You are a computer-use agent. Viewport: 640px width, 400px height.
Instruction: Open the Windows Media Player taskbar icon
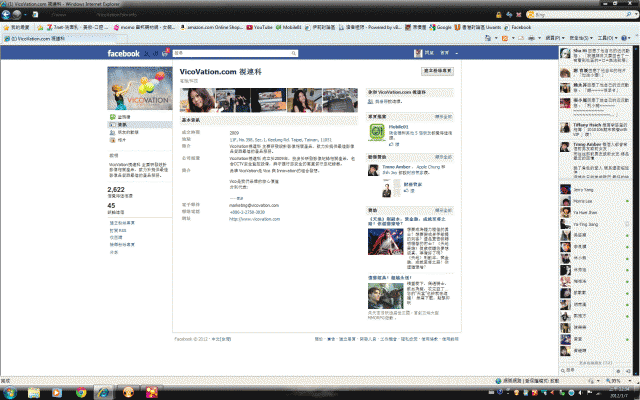57,393
